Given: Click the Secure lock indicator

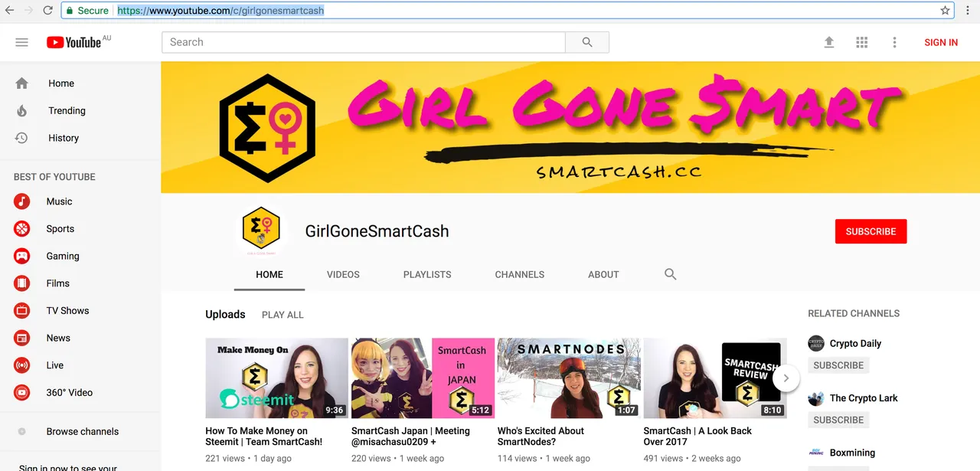Looking at the screenshot, I should (x=87, y=11).
